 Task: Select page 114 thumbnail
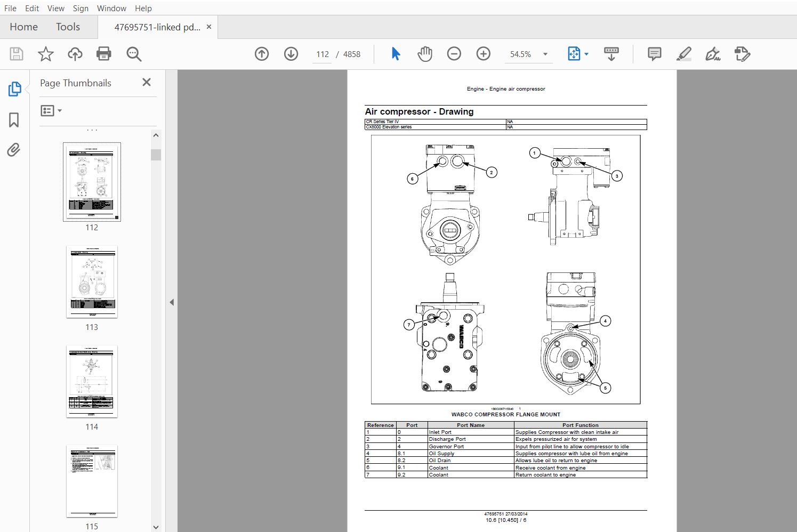pyautogui.click(x=92, y=381)
